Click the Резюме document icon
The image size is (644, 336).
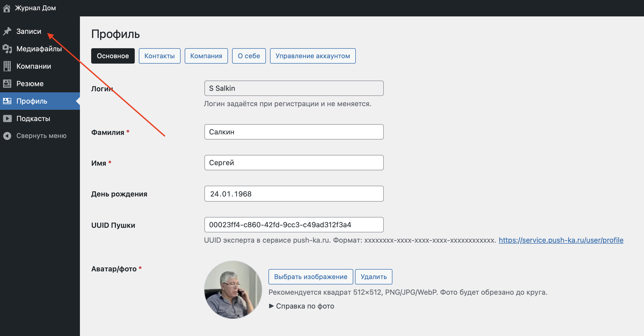pyautogui.click(x=7, y=84)
